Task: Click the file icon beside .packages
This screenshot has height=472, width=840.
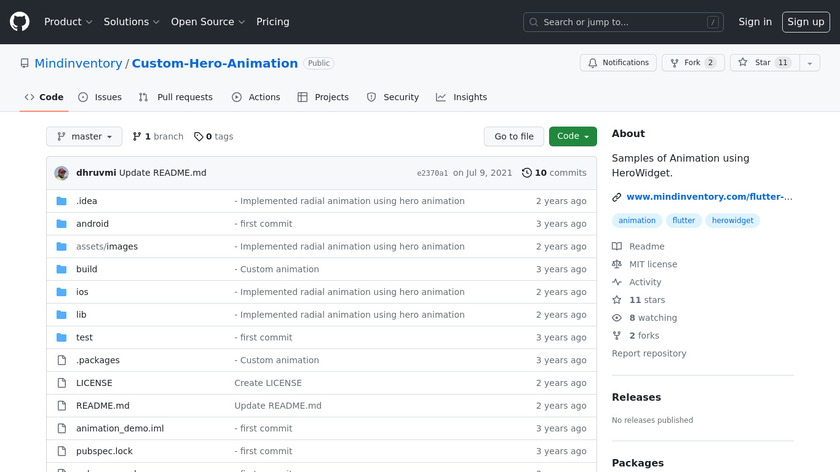Action: 62,360
